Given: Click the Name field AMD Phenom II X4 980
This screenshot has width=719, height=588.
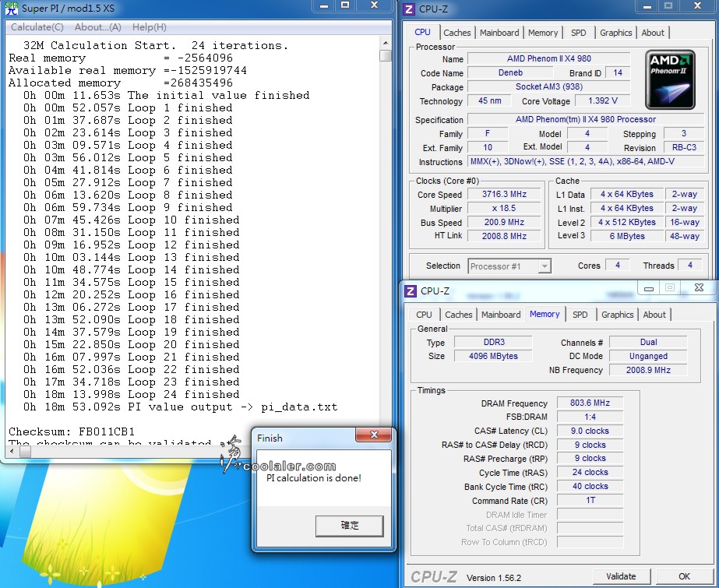Looking at the screenshot, I should click(549, 58).
